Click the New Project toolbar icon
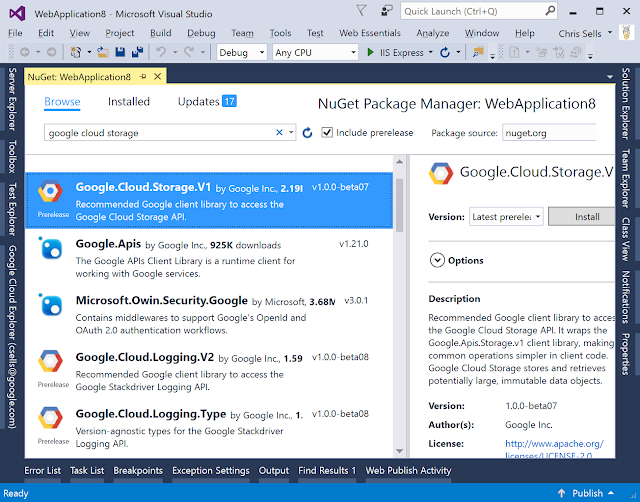640x502 pixels. (x=76, y=52)
